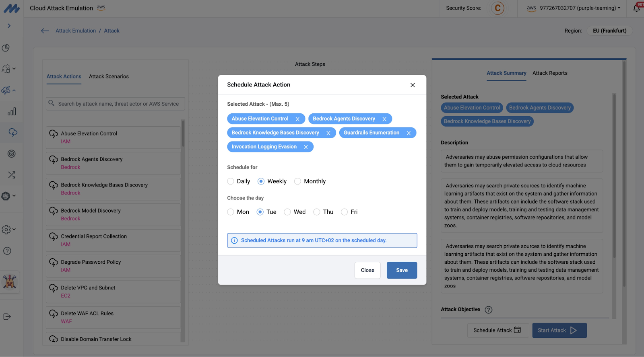
Task: Open the pie chart dashboard sidebar icon
Action: point(6,48)
